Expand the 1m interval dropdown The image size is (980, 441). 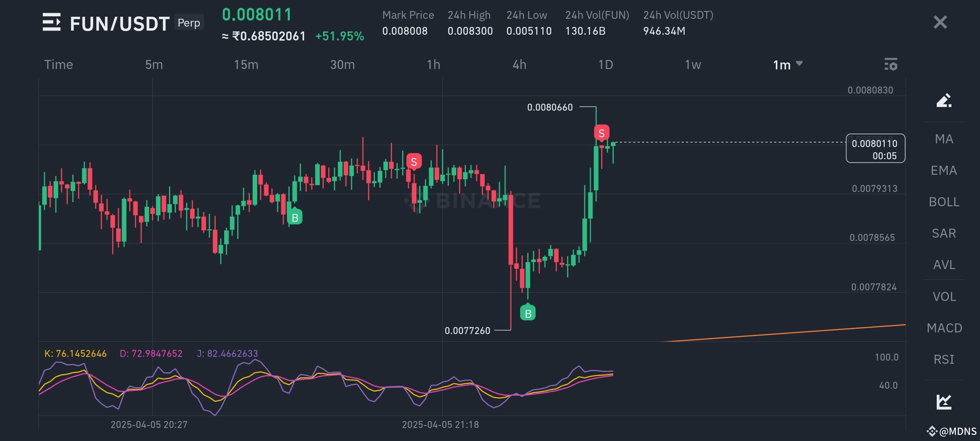[x=788, y=65]
